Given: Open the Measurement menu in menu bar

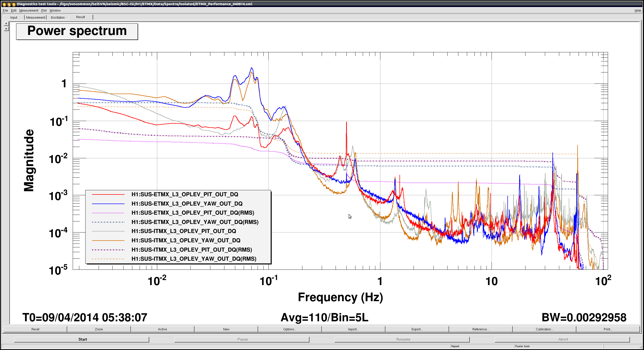Looking at the screenshot, I should [29, 11].
